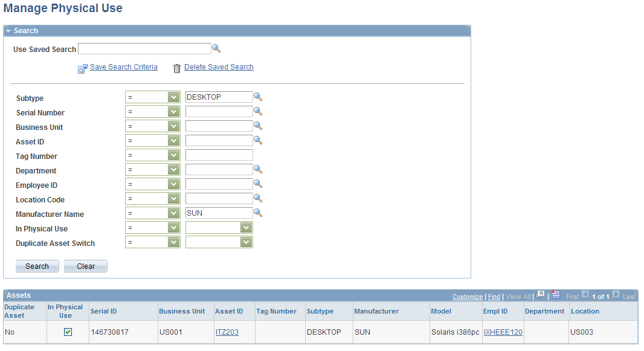The height and width of the screenshot is (351, 644).
Task: Open Serial Number lookup magnifier
Action: click(x=258, y=111)
